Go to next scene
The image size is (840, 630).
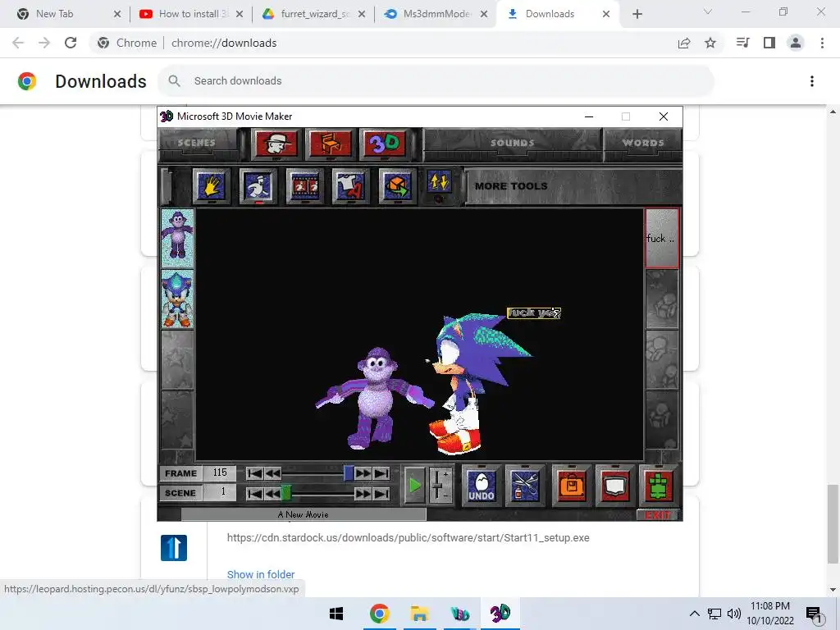(363, 493)
